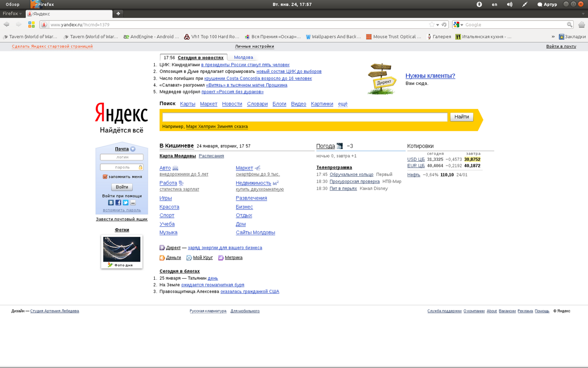Switch to the Молдова news tab
The width and height of the screenshot is (588, 368).
pos(244,57)
